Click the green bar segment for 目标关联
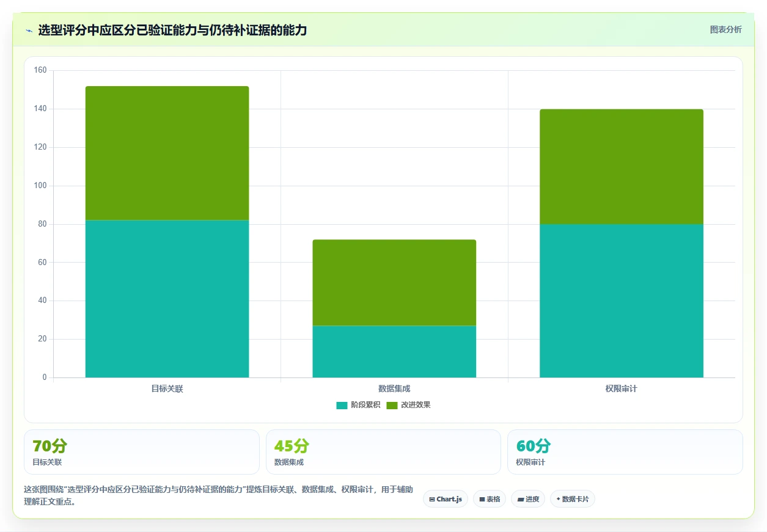Image resolution: width=767 pixels, height=532 pixels. click(x=167, y=153)
